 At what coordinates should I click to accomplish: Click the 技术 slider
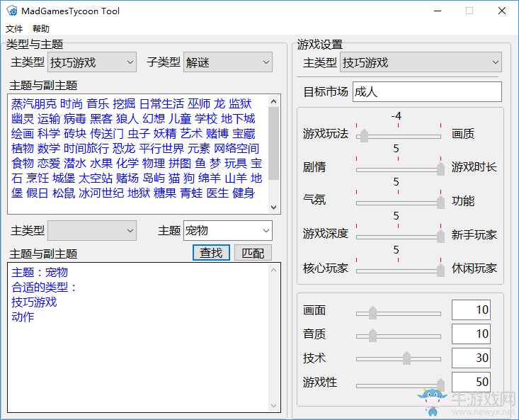(399, 358)
